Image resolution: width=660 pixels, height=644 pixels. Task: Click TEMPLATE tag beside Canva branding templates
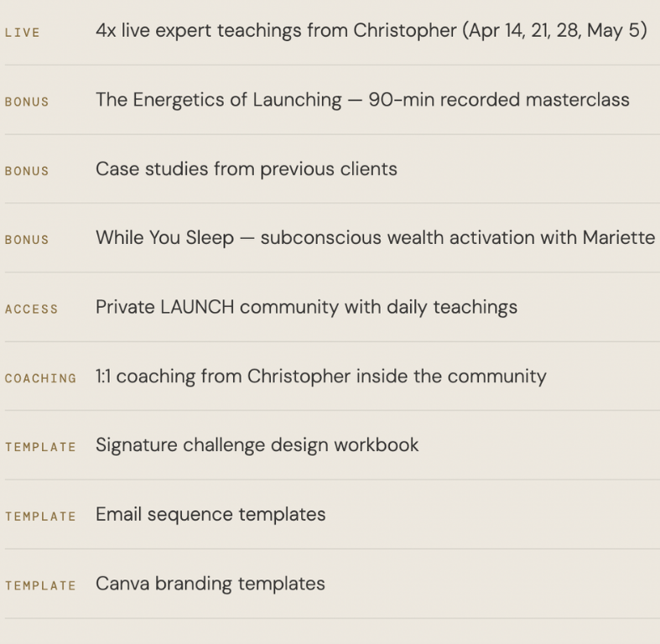click(x=40, y=586)
